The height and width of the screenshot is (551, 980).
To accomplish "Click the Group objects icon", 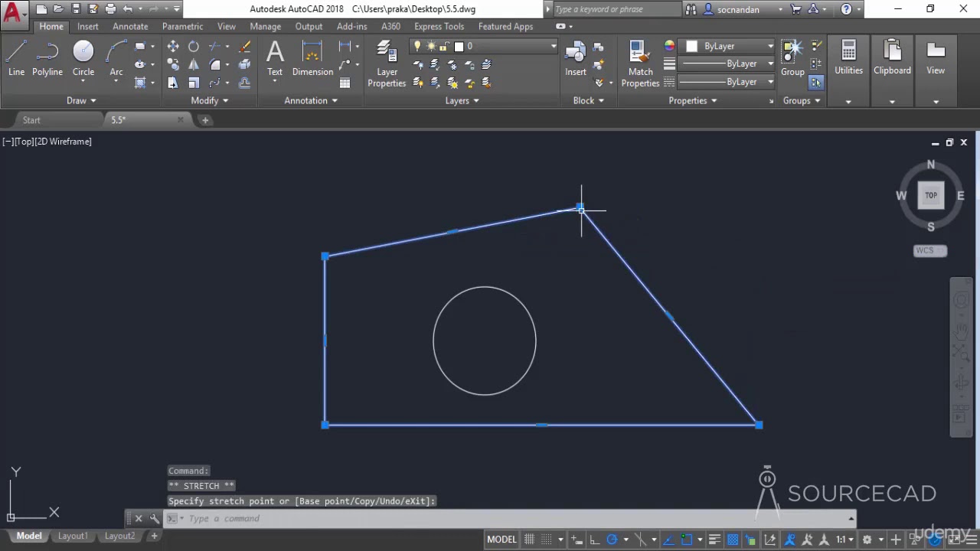I will pyautogui.click(x=792, y=58).
